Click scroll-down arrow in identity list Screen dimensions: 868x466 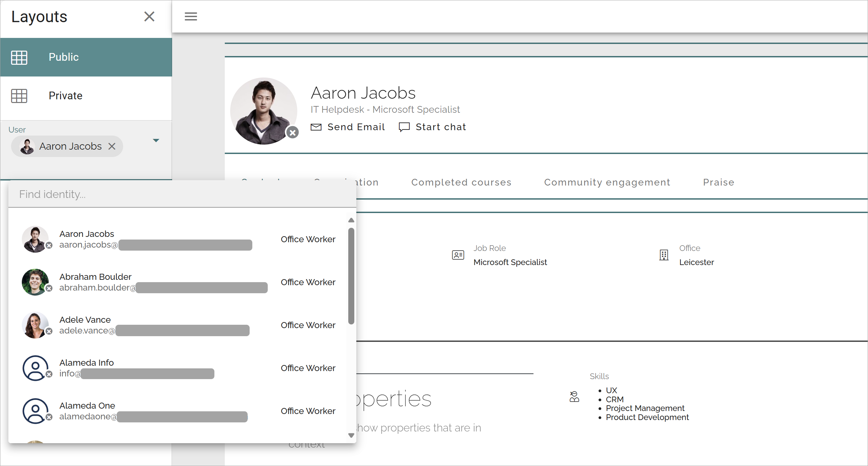351,435
